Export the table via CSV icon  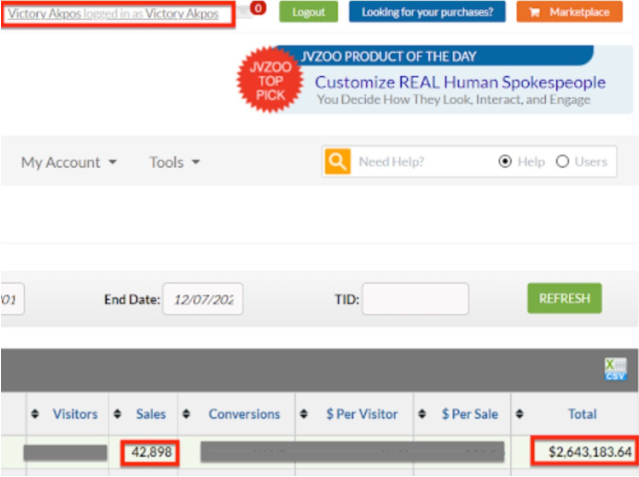615,369
